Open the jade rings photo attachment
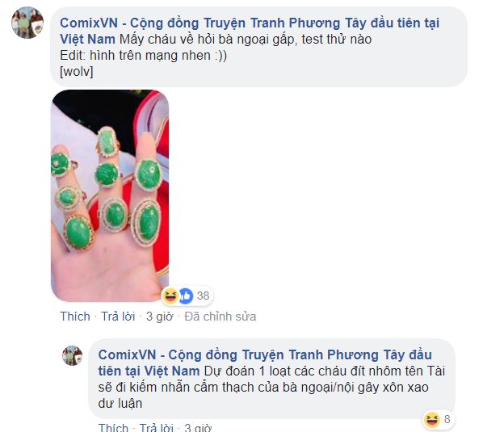Image resolution: width=504 pixels, height=432 pixels. [x=110, y=195]
